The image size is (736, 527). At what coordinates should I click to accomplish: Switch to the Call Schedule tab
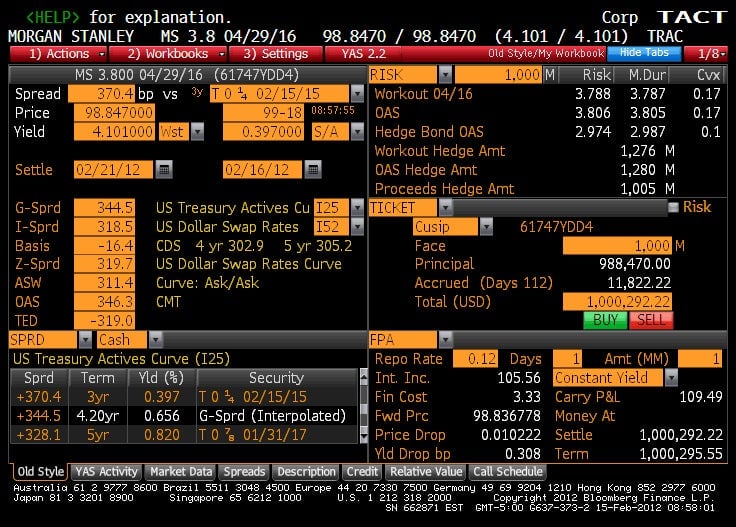pos(507,472)
